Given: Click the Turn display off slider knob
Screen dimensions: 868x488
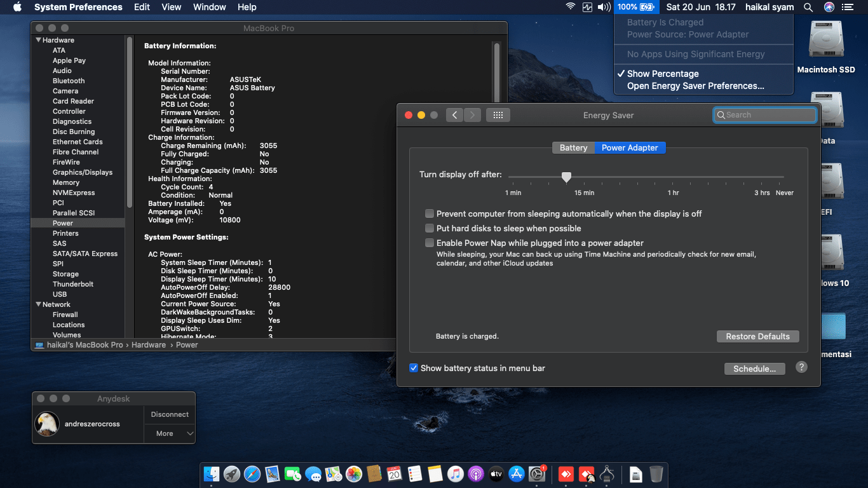Looking at the screenshot, I should point(566,177).
